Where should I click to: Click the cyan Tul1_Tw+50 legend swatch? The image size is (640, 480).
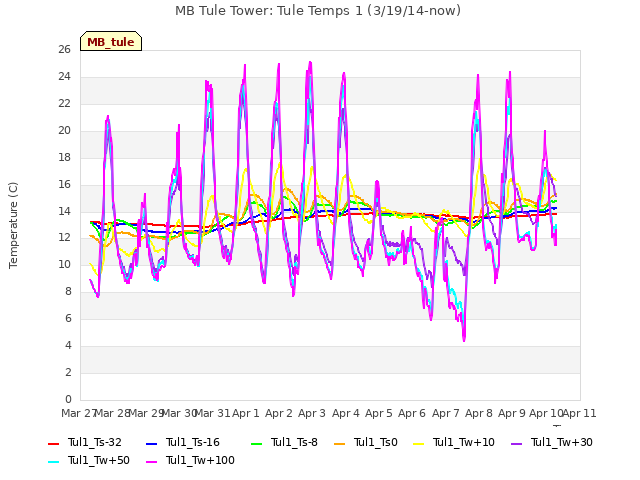[53, 461]
